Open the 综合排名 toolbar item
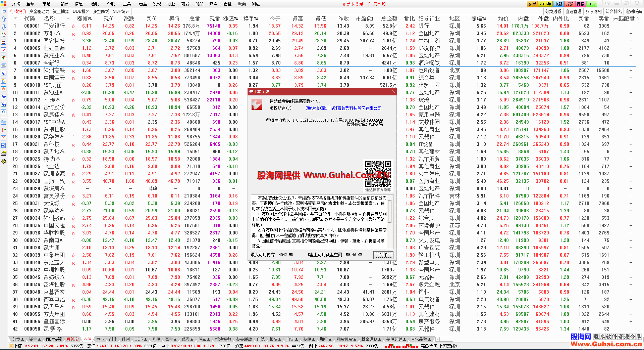The image size is (644, 350). [614, 11]
